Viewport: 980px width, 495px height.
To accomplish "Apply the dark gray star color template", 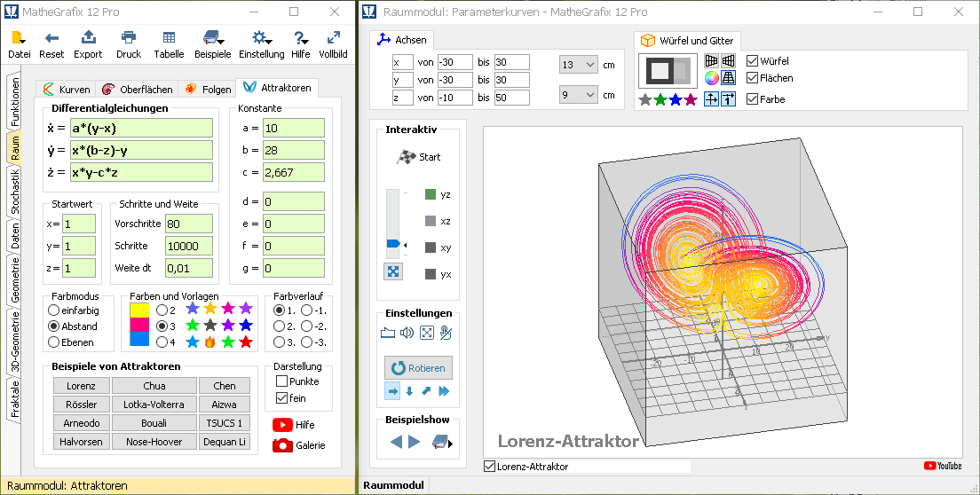I will [x=210, y=326].
